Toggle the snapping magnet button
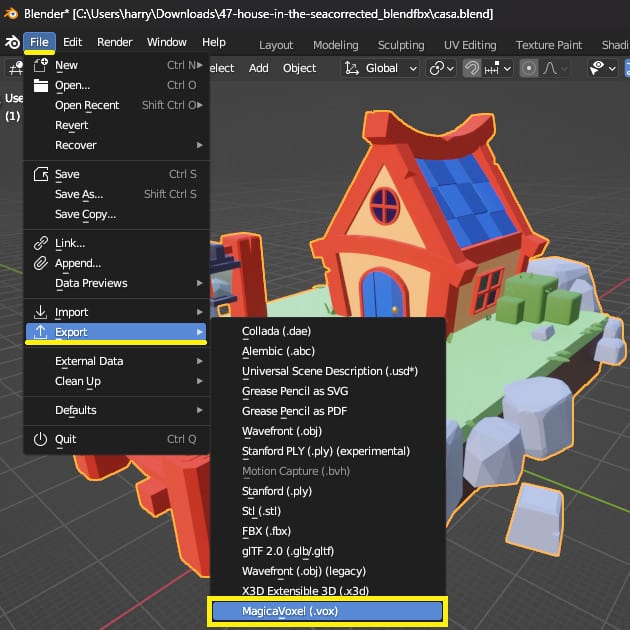 click(x=473, y=68)
